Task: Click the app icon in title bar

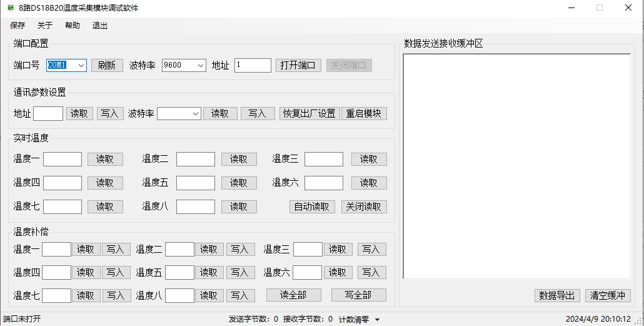Action: [10, 8]
